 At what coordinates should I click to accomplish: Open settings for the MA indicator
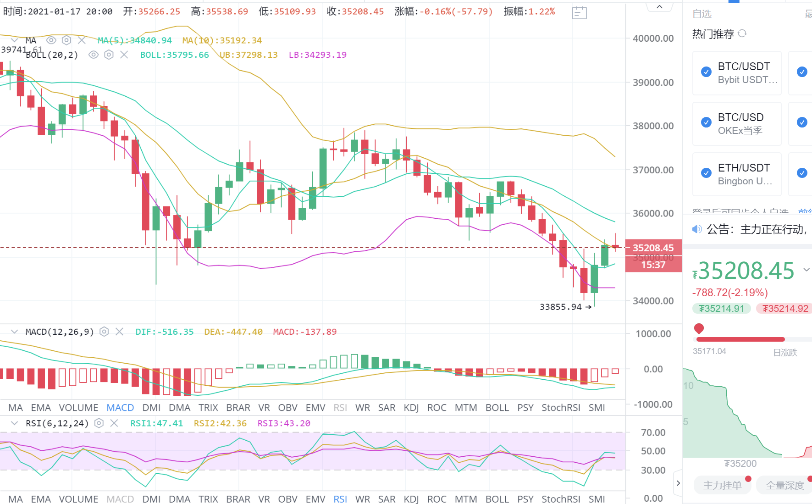tap(66, 40)
